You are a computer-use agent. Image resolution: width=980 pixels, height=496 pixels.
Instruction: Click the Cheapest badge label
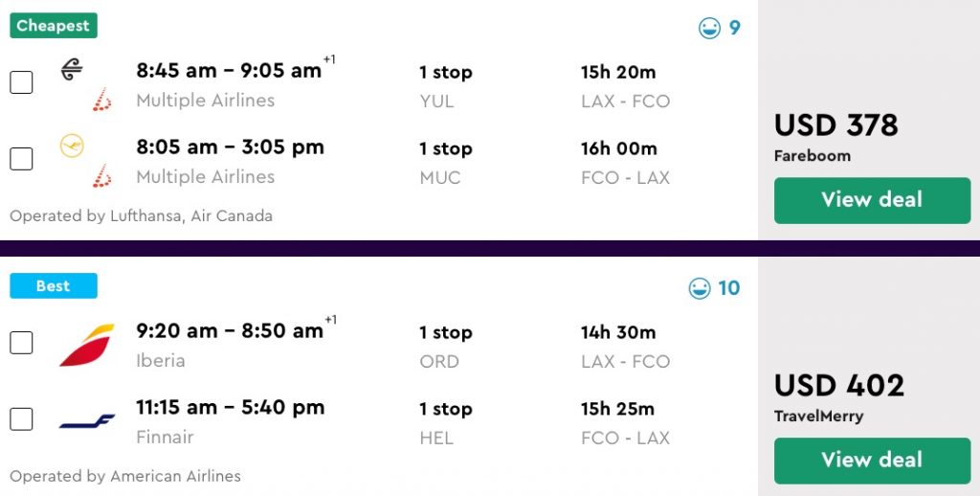(x=54, y=26)
